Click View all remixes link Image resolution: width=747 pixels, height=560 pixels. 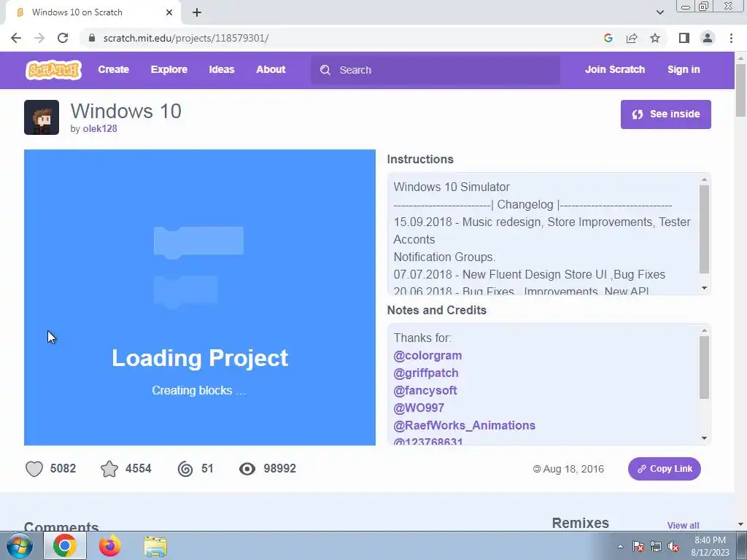coord(683,525)
